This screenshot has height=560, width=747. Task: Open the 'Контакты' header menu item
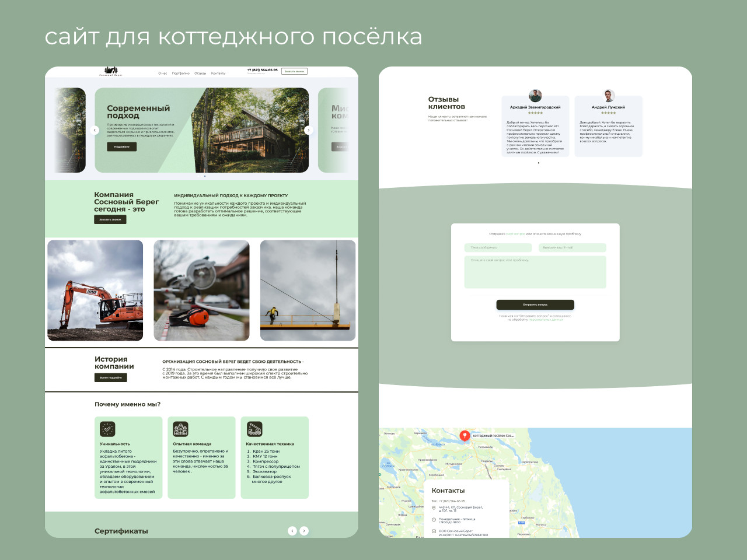218,73
